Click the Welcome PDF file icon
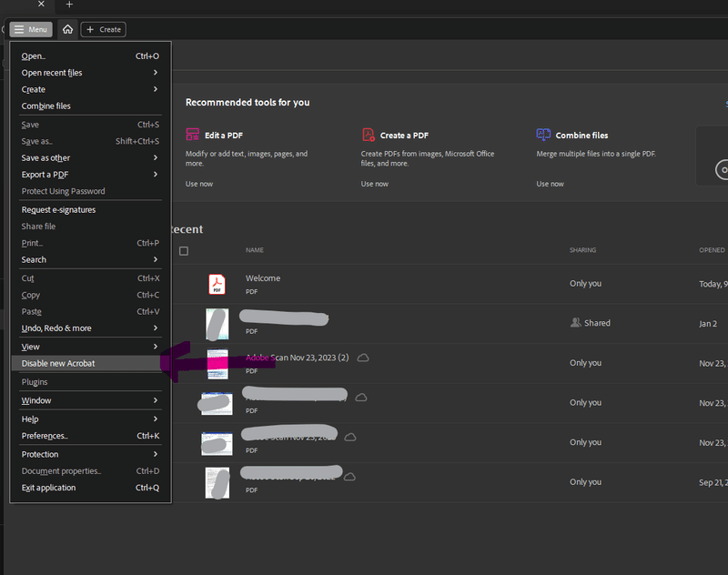The height and width of the screenshot is (575, 728). tap(217, 284)
